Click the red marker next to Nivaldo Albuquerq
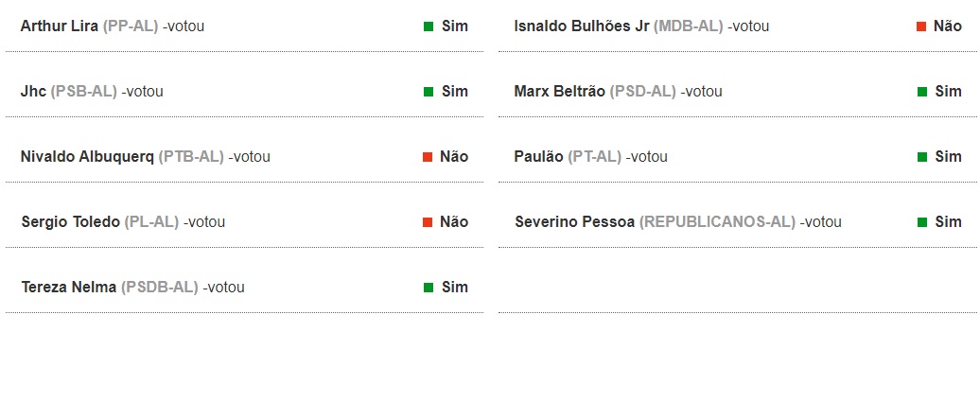Screen dimensions: 980x420 (428, 157)
